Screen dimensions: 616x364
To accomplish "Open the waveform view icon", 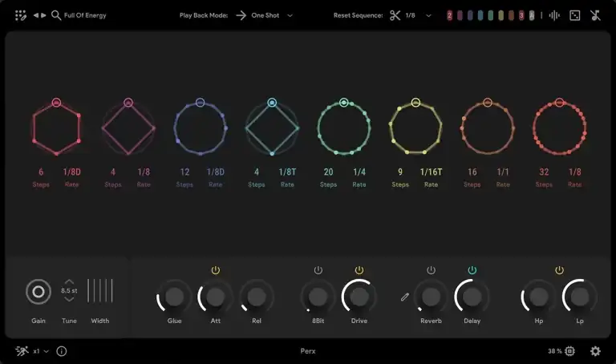I will click(554, 15).
